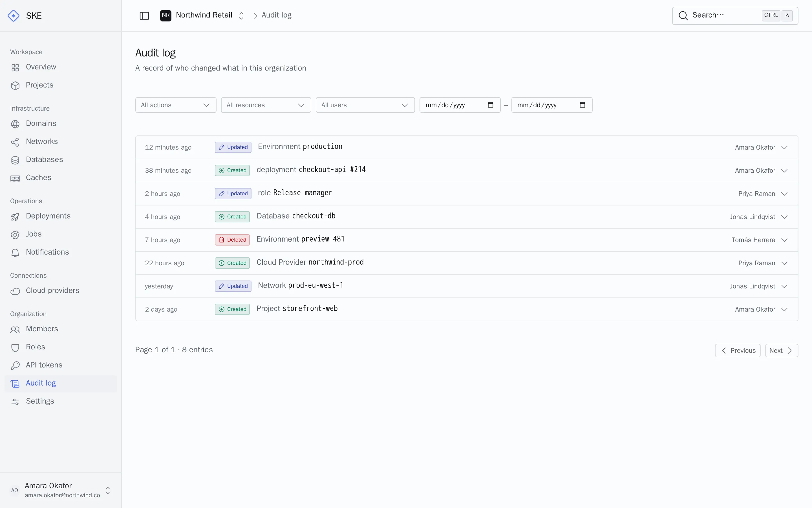812x508 pixels.
Task: Expand the storefront-web Project entry
Action: pos(784,310)
